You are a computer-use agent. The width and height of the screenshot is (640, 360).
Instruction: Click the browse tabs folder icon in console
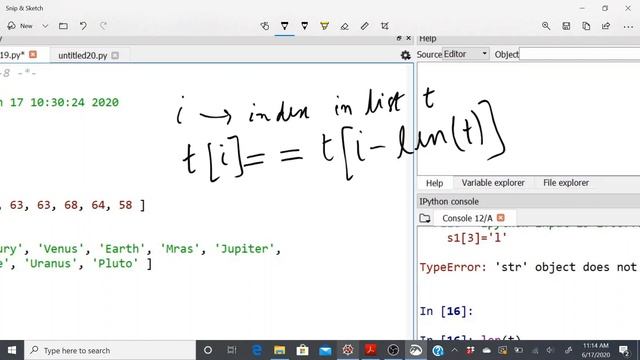pyautogui.click(x=424, y=218)
